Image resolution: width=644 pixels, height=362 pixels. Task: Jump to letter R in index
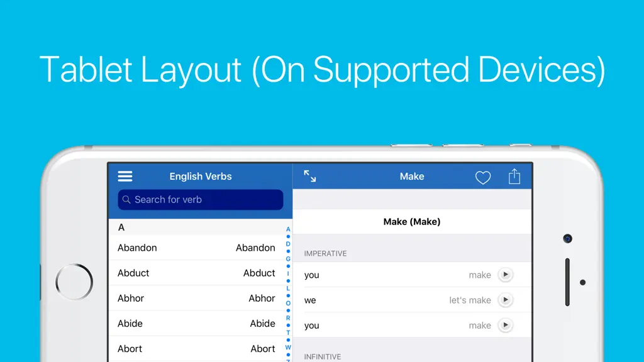pos(288,318)
